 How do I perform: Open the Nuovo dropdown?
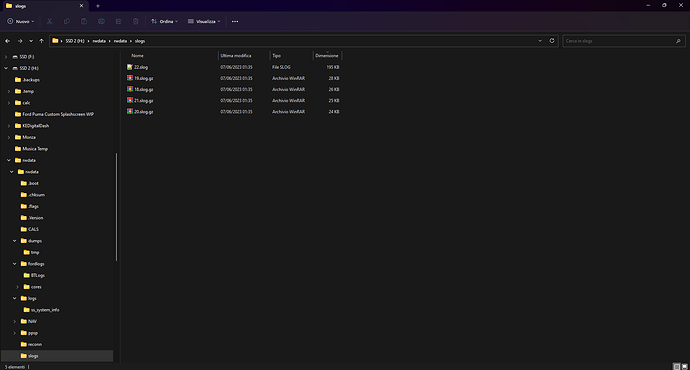point(20,21)
